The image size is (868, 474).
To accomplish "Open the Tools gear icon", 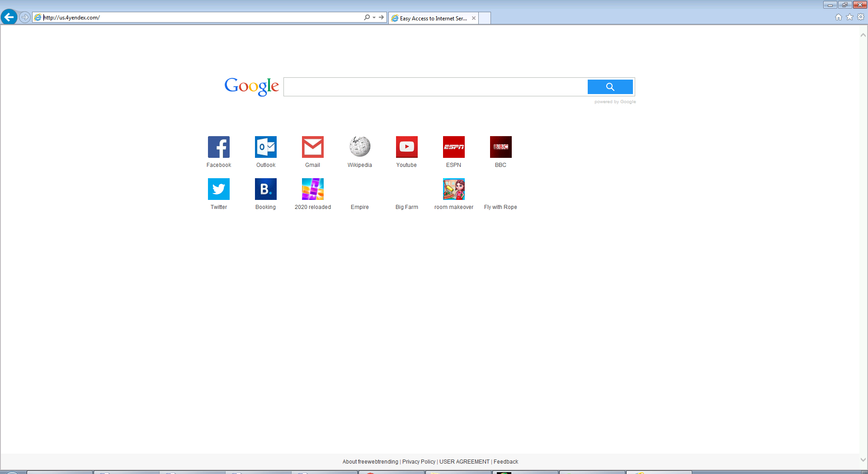I will pyautogui.click(x=861, y=17).
